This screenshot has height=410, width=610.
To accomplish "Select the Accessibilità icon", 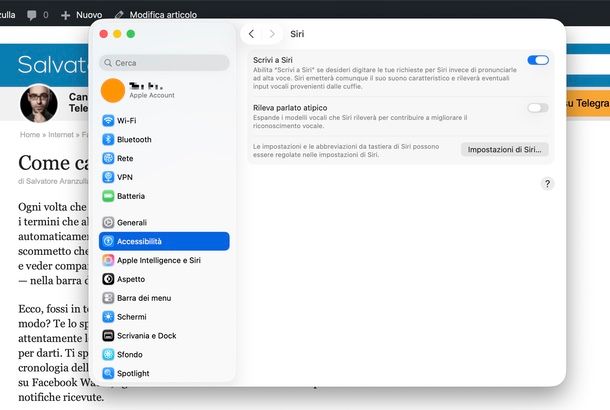I will tap(108, 241).
